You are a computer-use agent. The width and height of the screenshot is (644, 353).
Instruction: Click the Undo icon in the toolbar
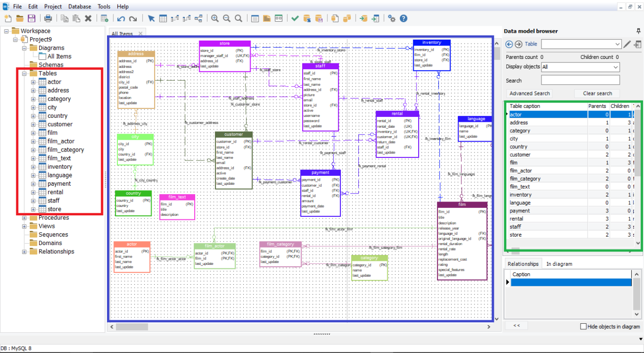tap(121, 18)
